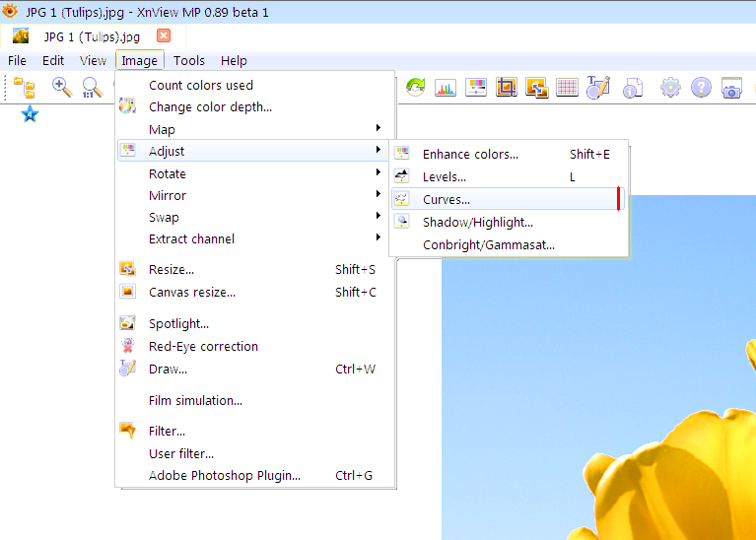
Task: Choose Draw... from Image menu
Action: (254, 369)
